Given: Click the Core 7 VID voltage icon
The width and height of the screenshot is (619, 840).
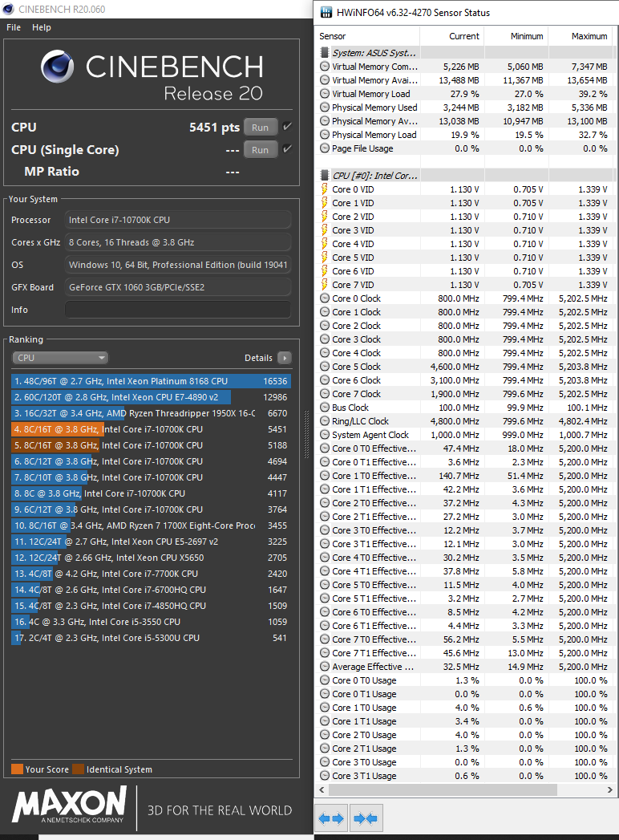Looking at the screenshot, I should point(324,285).
